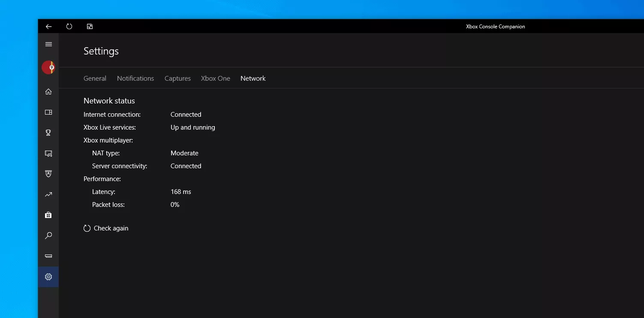The image size is (644, 318).
Task: Open the Search magnifier icon
Action: [x=48, y=236]
